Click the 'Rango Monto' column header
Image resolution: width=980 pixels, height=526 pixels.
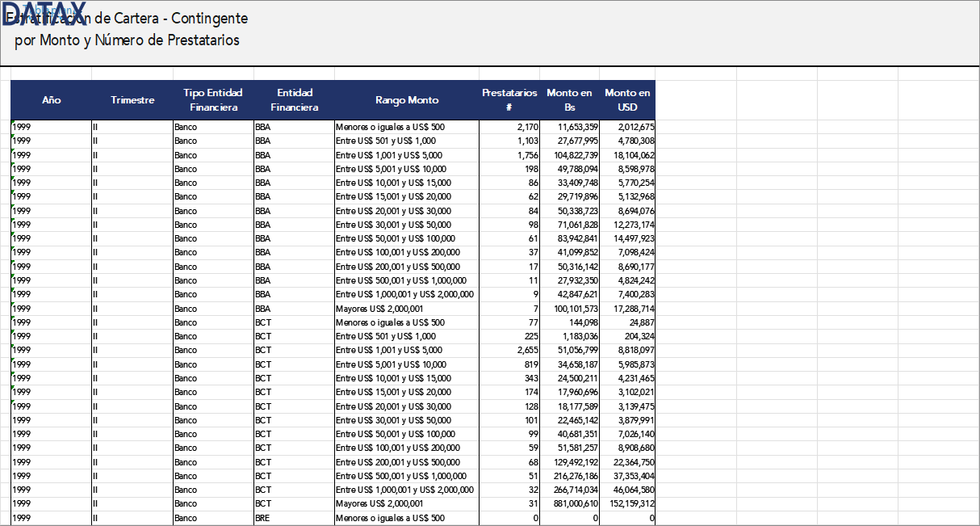(x=407, y=100)
